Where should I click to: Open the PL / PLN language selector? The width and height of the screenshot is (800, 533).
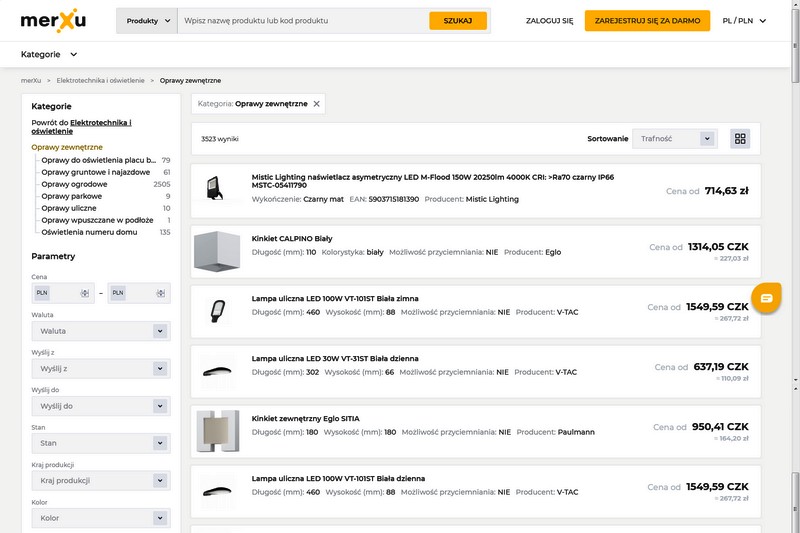tap(744, 21)
